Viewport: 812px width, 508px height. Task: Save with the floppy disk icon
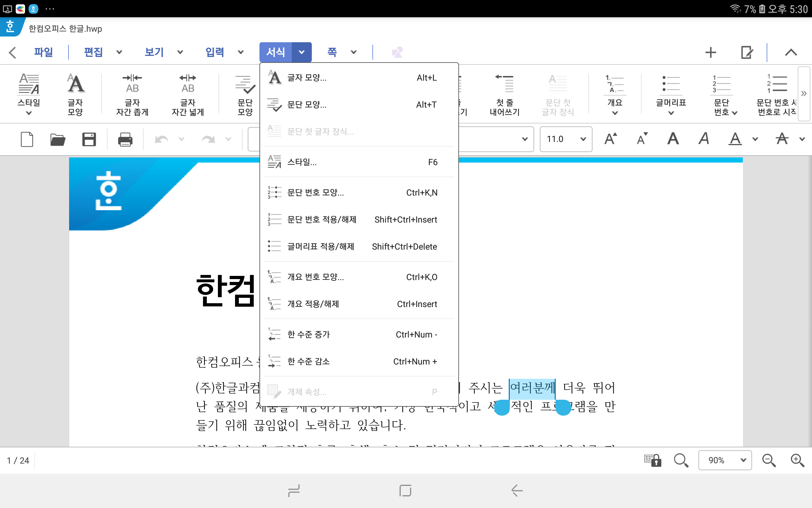(x=89, y=139)
